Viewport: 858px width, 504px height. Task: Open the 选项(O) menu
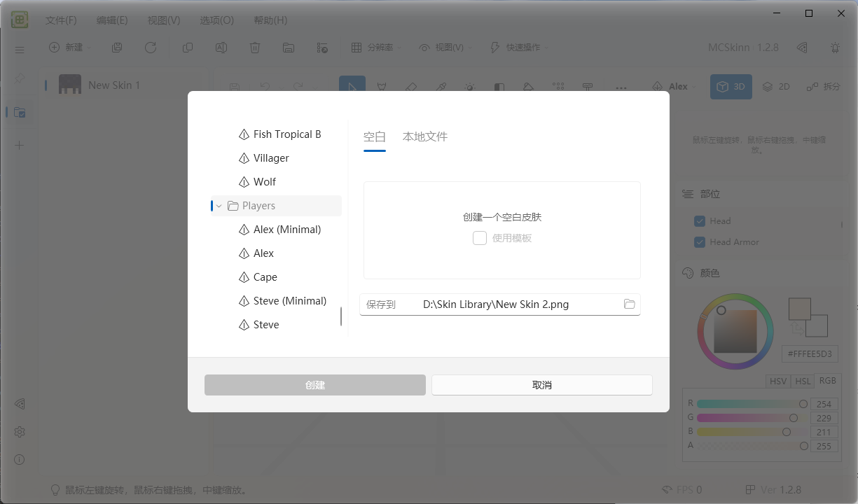217,20
